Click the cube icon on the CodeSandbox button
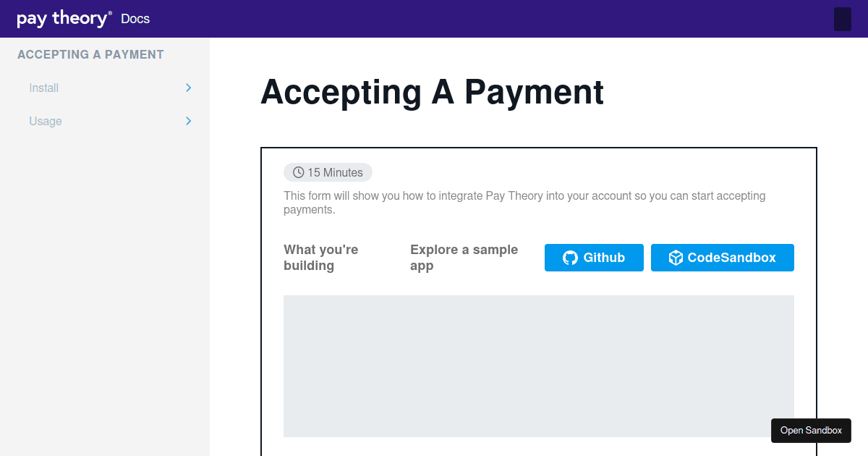 point(676,258)
